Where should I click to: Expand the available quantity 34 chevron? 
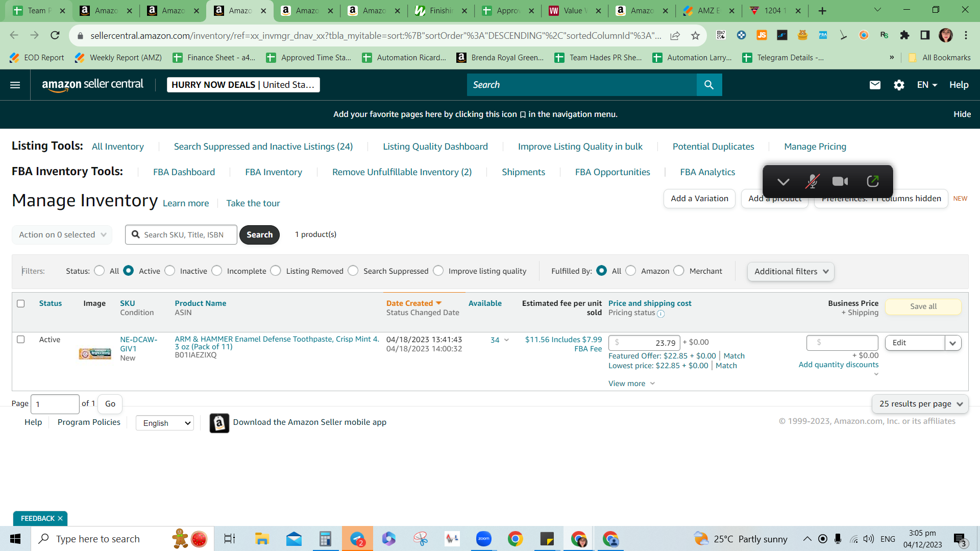click(x=506, y=340)
